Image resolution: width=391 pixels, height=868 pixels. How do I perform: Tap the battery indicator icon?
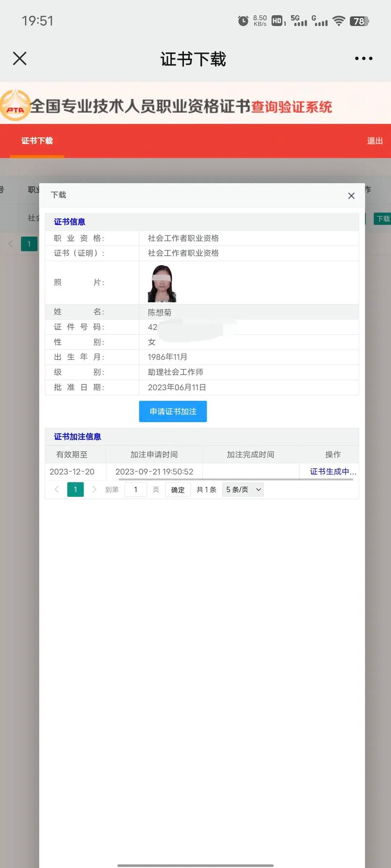[359, 21]
